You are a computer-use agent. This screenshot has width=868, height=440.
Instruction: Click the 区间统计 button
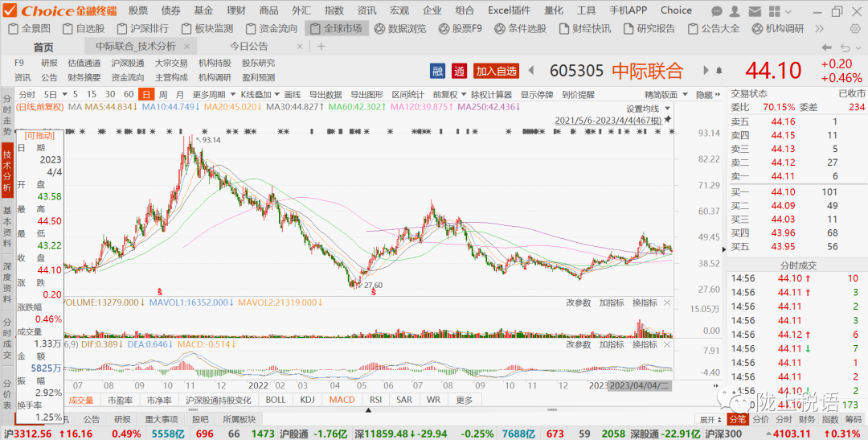coord(407,95)
